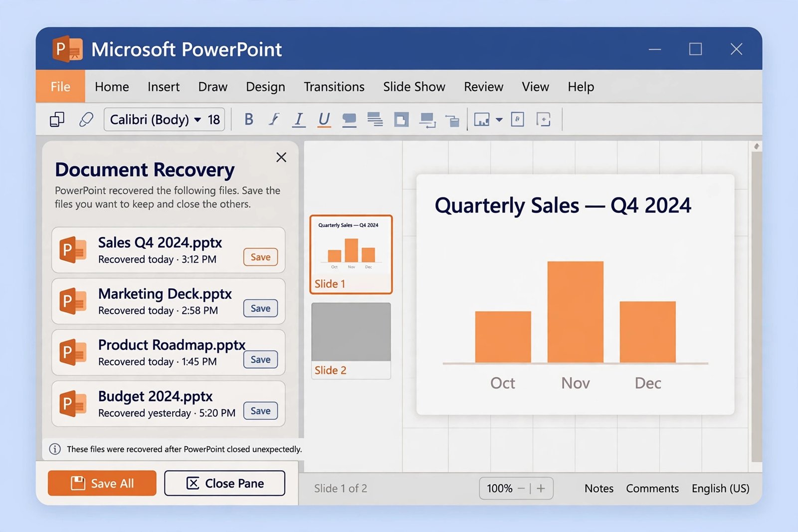Click the text box icon in toolbar
Viewport: 798px width, 532px height.
[x=518, y=119]
